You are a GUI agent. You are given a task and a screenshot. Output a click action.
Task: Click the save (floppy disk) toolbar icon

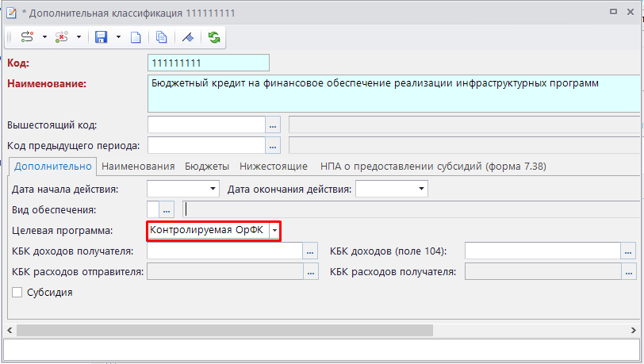point(101,37)
